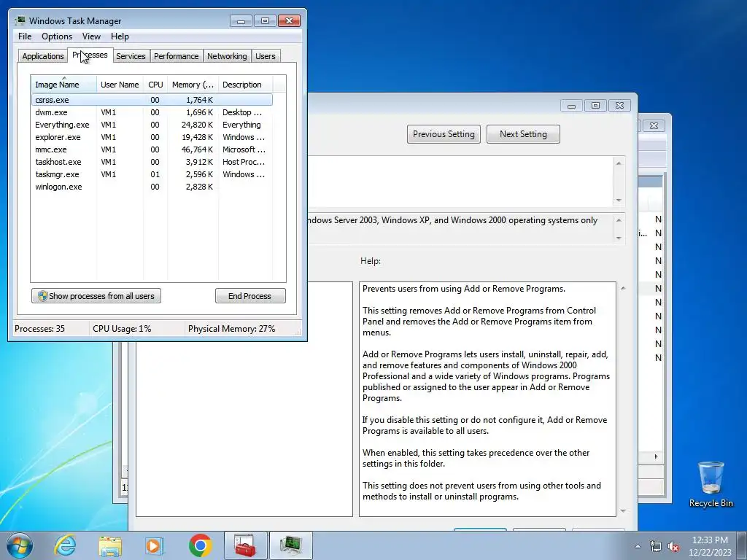
Task: Switch to Task Manager taskbar button
Action: click(x=291, y=545)
